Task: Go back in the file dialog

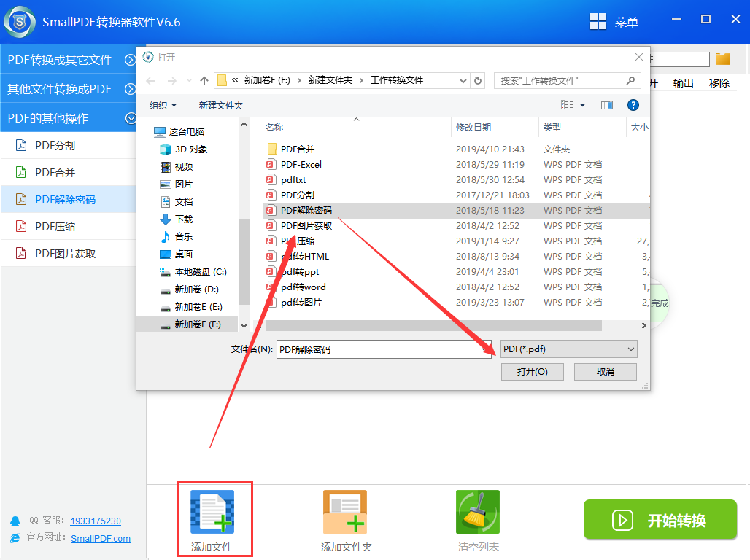Action: 151,81
